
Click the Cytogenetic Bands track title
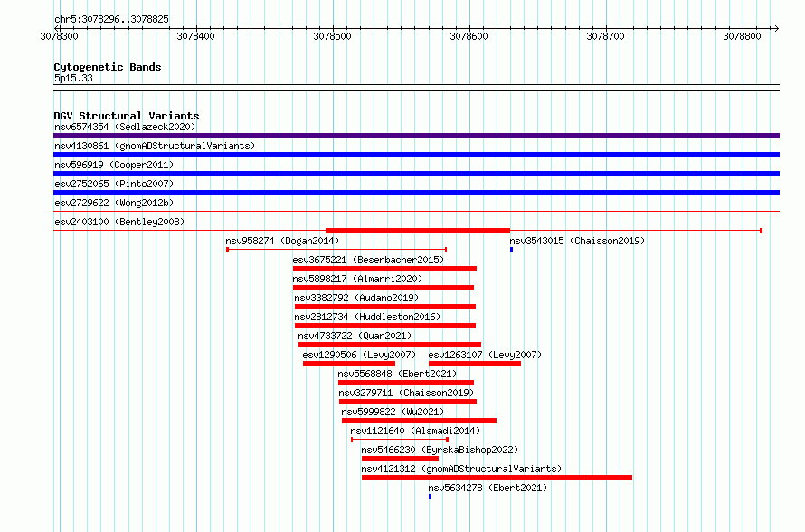click(108, 67)
